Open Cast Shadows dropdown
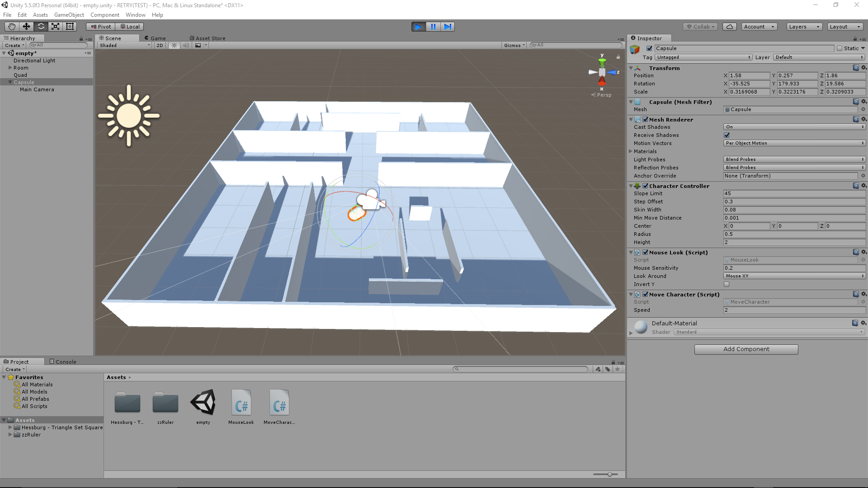Screen dimensions: 868x488 (794, 127)
